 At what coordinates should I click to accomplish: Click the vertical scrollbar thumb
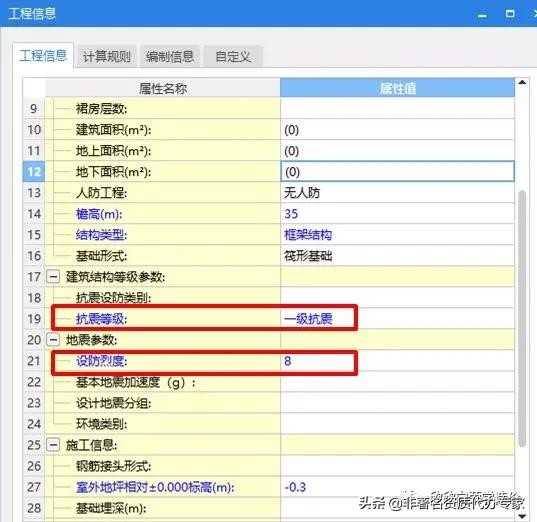point(522,319)
